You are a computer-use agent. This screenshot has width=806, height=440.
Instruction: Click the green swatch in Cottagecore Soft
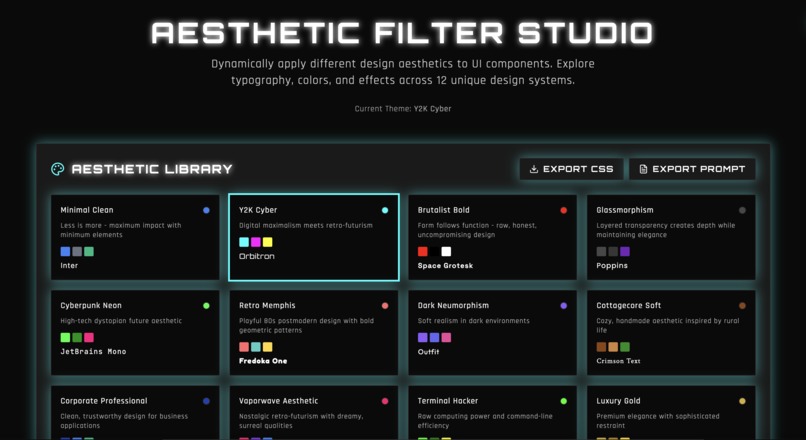pyautogui.click(x=625, y=347)
